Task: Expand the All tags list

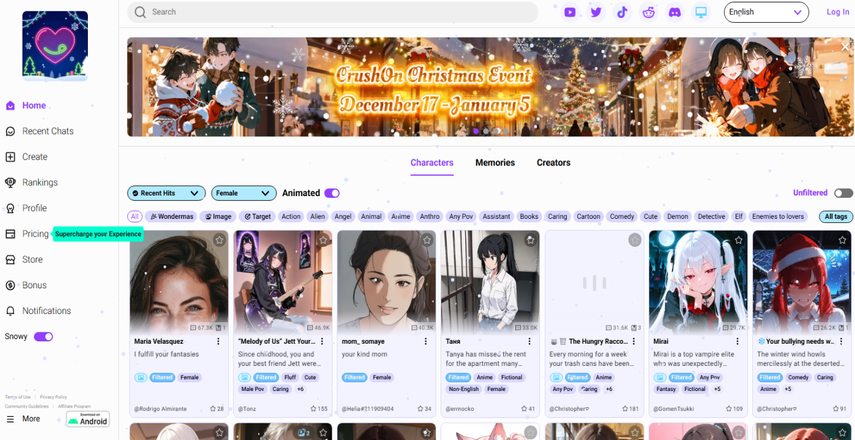Action: (835, 216)
